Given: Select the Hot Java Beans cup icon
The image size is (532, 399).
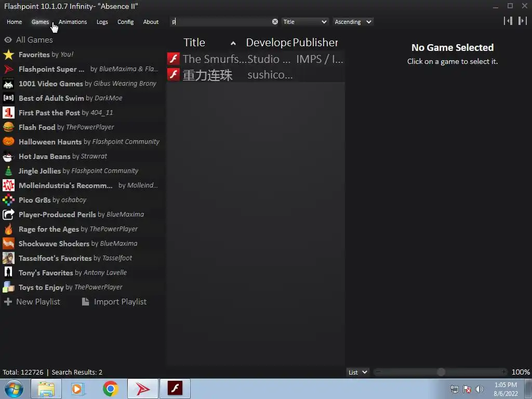Looking at the screenshot, I should (8, 156).
